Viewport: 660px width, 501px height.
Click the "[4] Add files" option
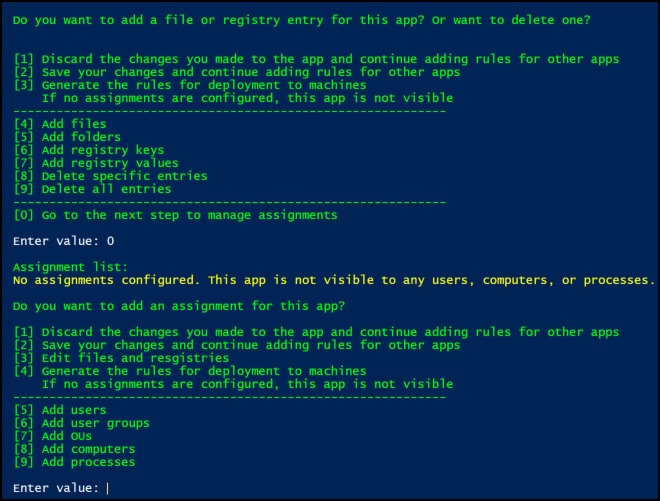(60, 124)
